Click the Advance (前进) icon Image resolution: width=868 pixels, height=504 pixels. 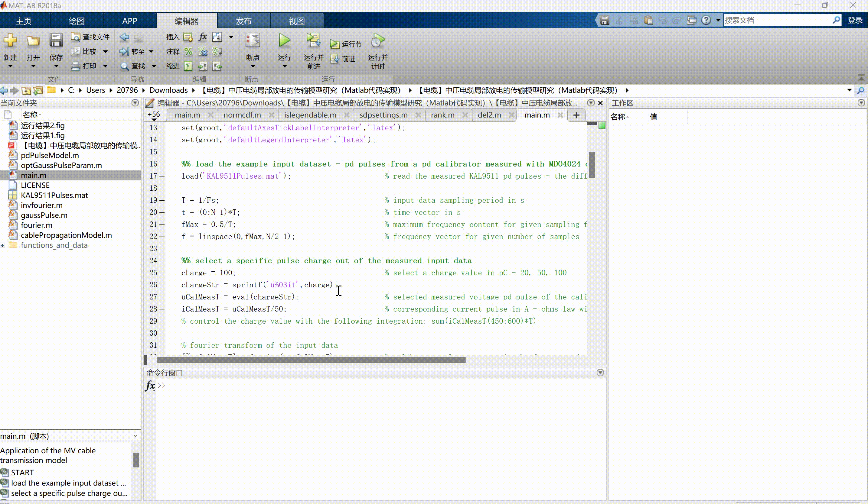point(334,59)
